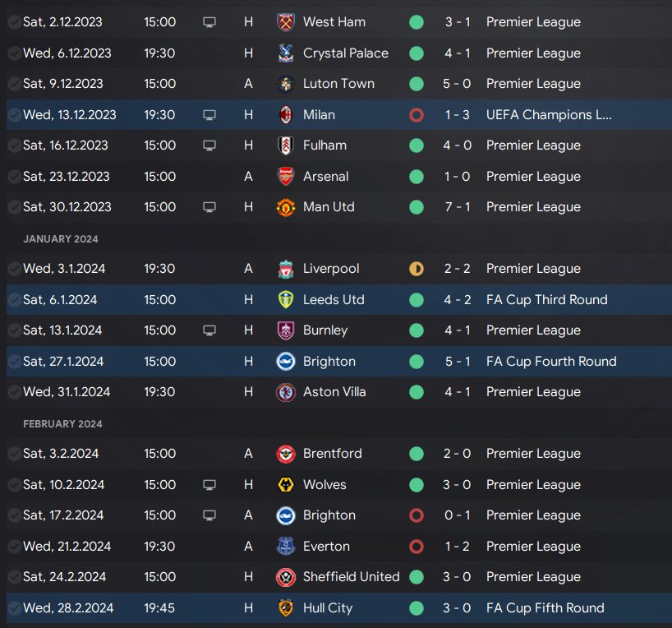Select the Liverpool club badge

coord(286,269)
